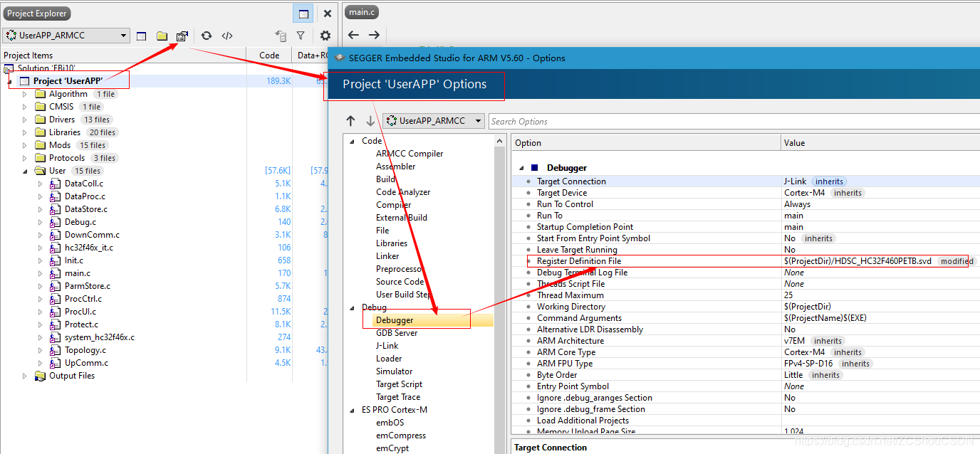Click Run To Control value Always

tap(797, 204)
